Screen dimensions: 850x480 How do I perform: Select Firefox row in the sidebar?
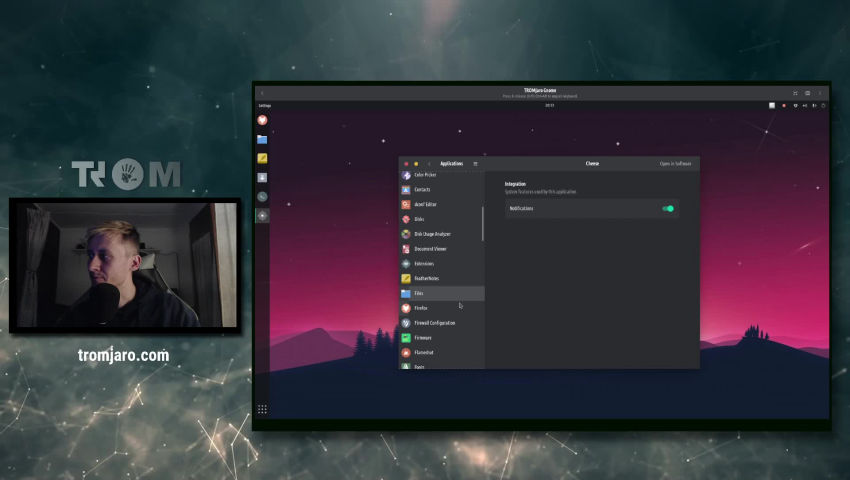[420, 308]
